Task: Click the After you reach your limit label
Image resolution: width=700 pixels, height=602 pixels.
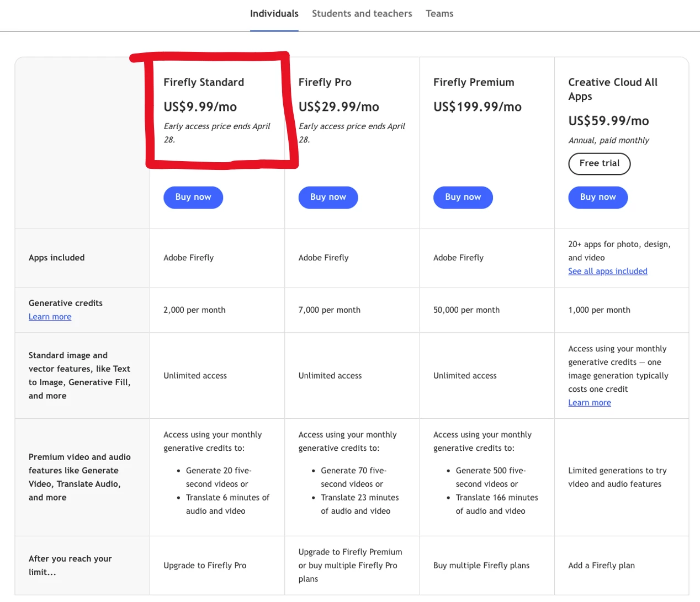Action: point(70,566)
